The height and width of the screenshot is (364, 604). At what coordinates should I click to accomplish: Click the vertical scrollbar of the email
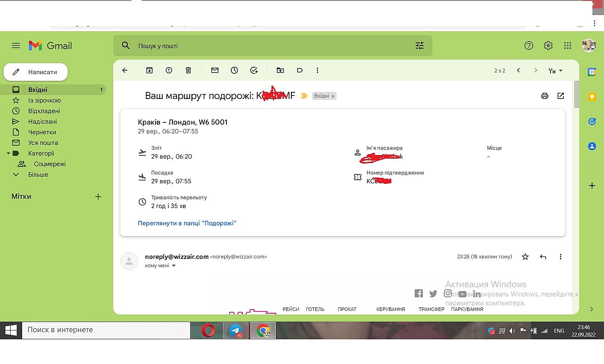pyautogui.click(x=577, y=94)
